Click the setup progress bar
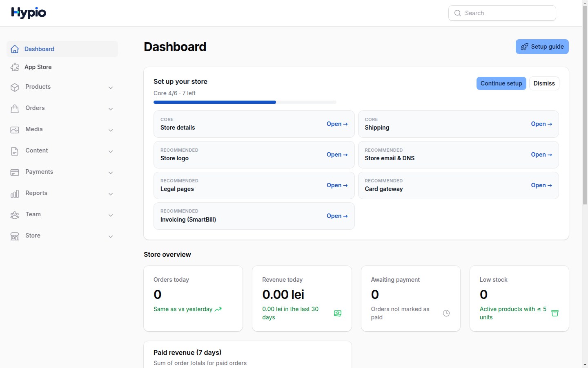588x368 pixels. [x=245, y=102]
